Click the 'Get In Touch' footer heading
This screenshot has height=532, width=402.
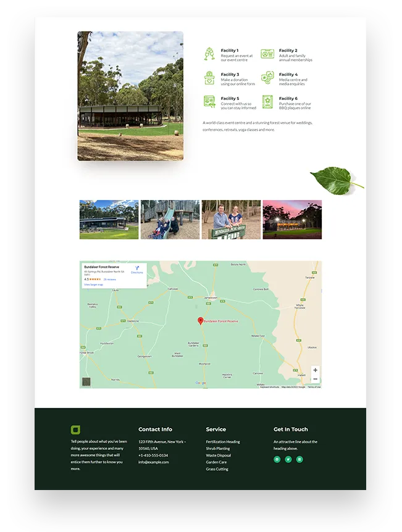click(x=291, y=429)
